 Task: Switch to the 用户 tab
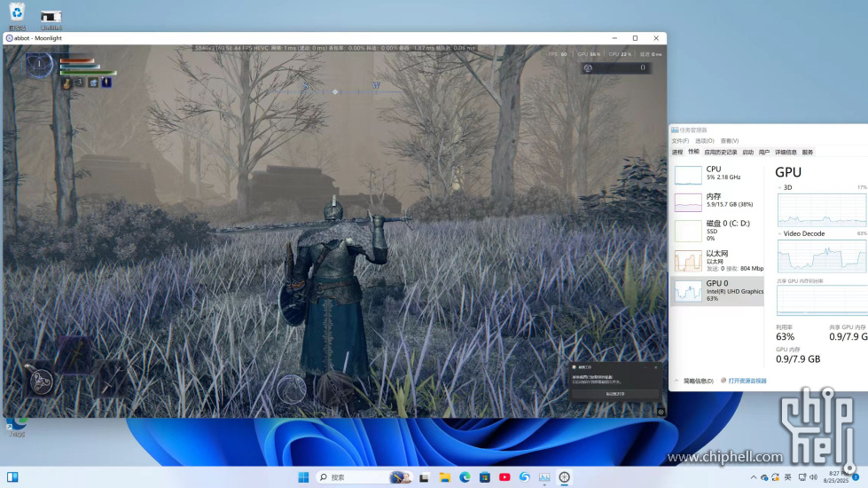point(764,153)
